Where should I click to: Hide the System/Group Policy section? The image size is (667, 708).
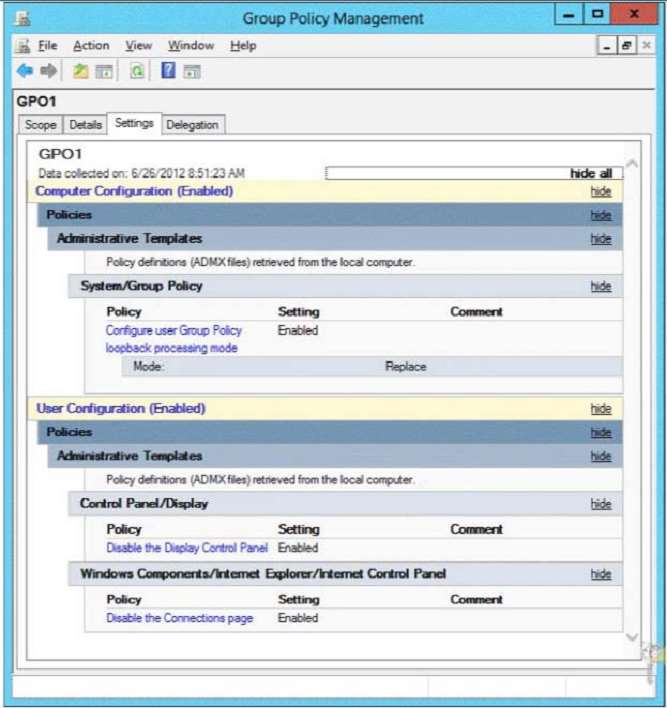coord(601,286)
